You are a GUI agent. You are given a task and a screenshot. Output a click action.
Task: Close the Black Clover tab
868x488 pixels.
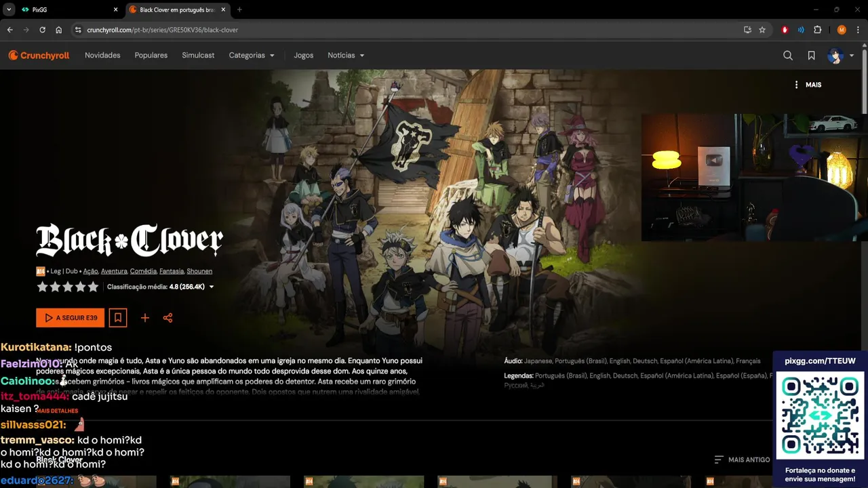click(223, 9)
